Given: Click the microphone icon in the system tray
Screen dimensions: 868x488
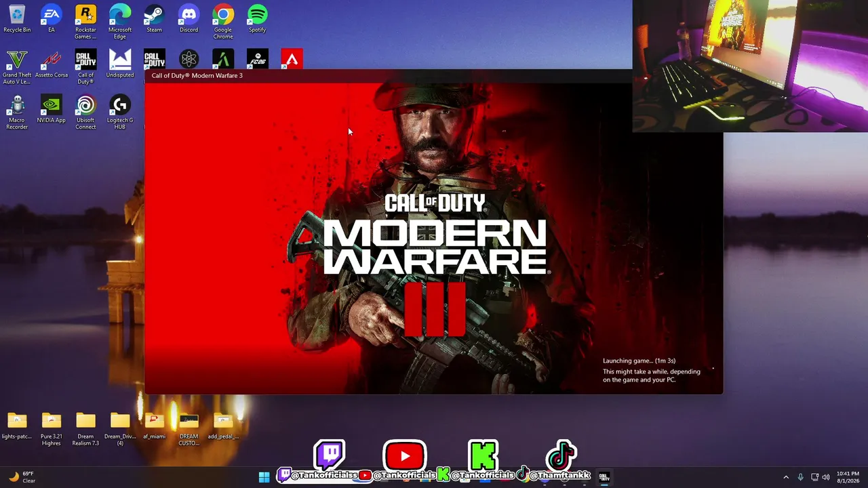Looking at the screenshot, I should [x=801, y=477].
